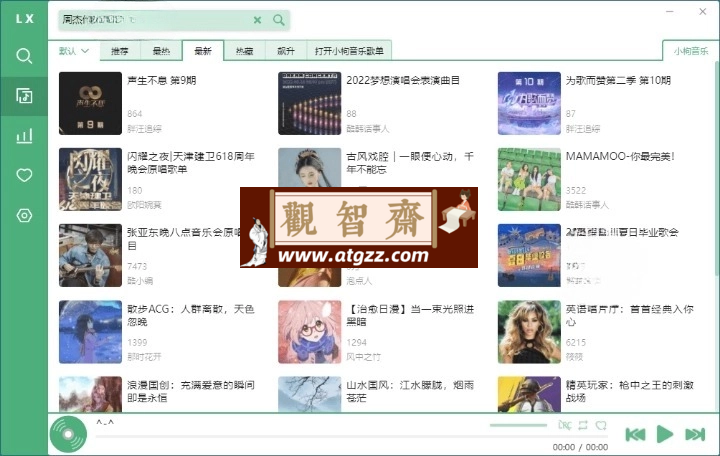This screenshot has width=720, height=456.
Task: Open 散步ACG playlist cover image
Action: (90, 332)
